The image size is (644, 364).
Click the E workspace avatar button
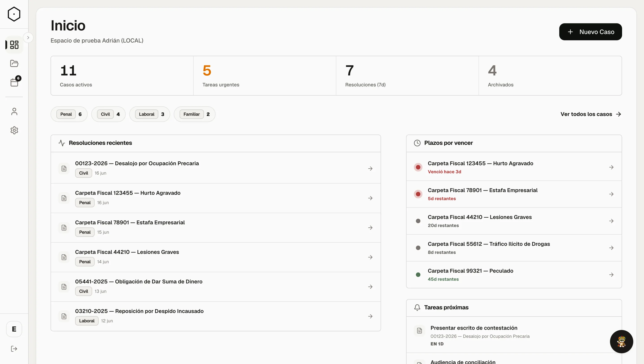[x=14, y=329]
